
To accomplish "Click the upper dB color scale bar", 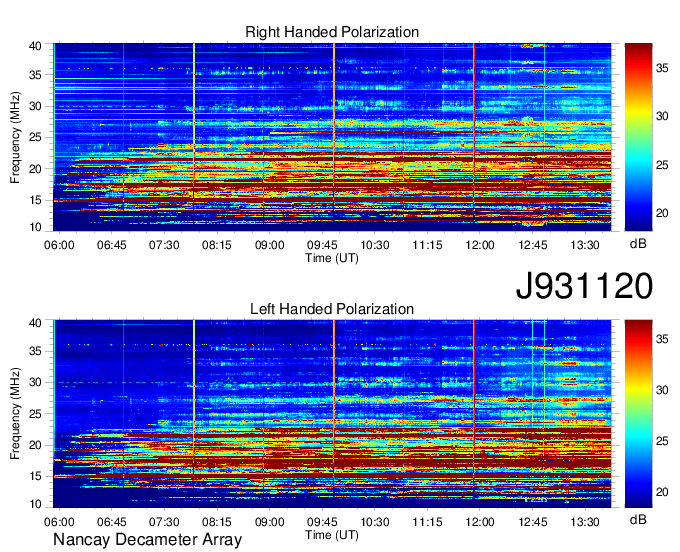I will pyautogui.click(x=638, y=137).
